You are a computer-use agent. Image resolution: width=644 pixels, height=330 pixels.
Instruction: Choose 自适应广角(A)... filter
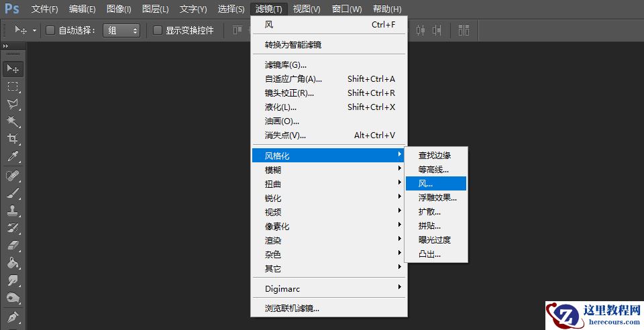(x=329, y=78)
